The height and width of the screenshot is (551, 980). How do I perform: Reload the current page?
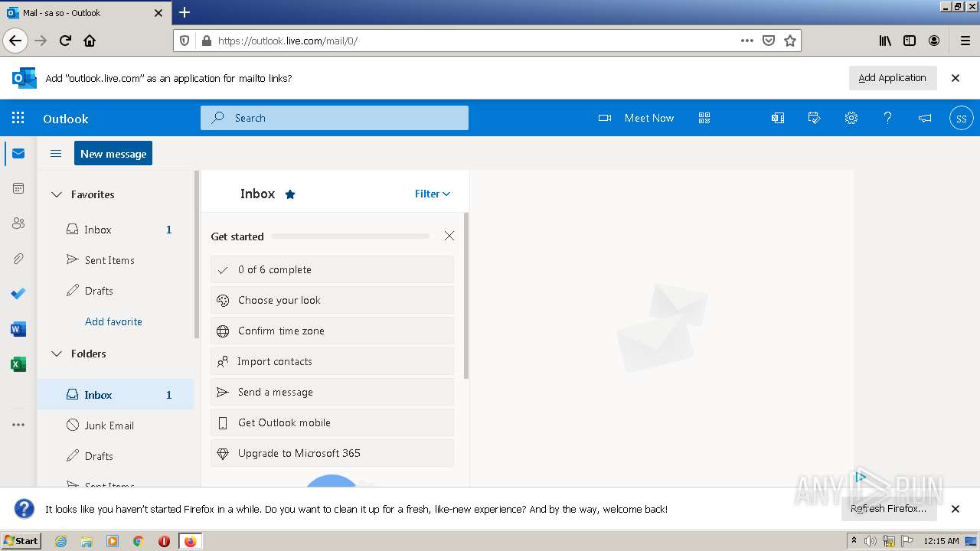65,41
